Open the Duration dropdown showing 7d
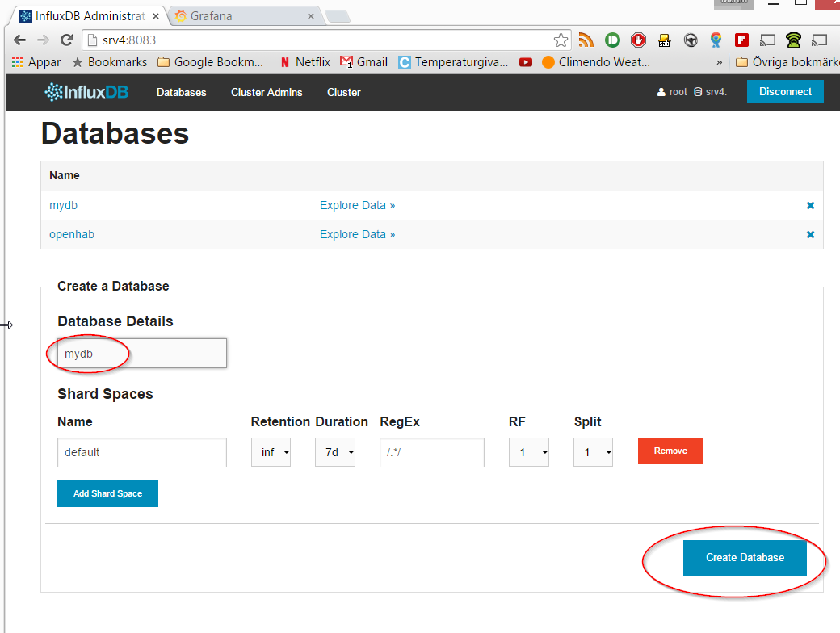Screen dimensions: 840x633 pos(334,451)
